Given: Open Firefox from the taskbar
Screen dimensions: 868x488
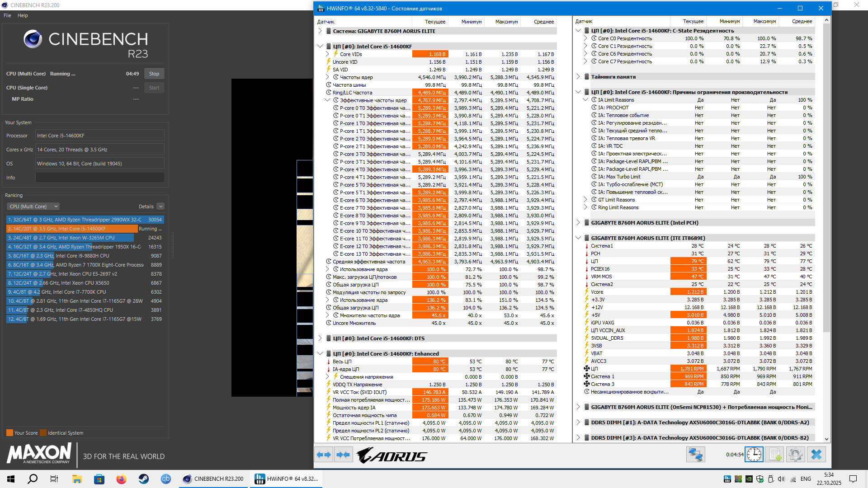Looking at the screenshot, I should point(121,479).
